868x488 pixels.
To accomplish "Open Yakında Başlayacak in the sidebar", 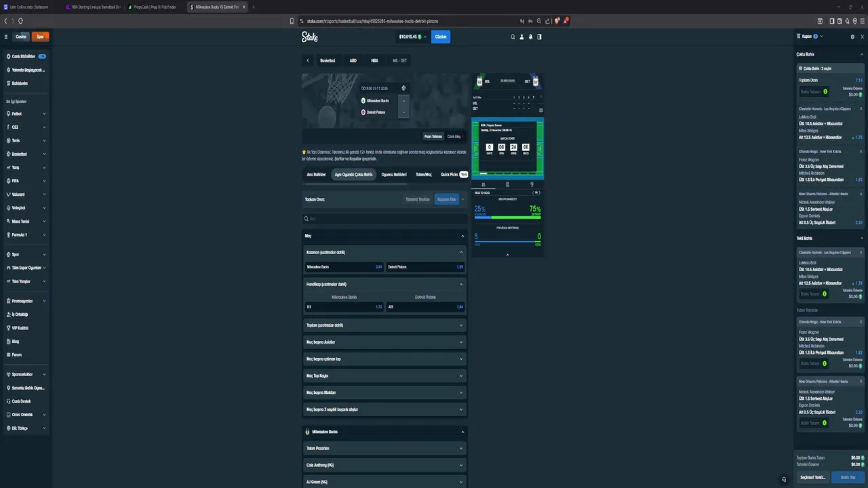I will (26, 70).
